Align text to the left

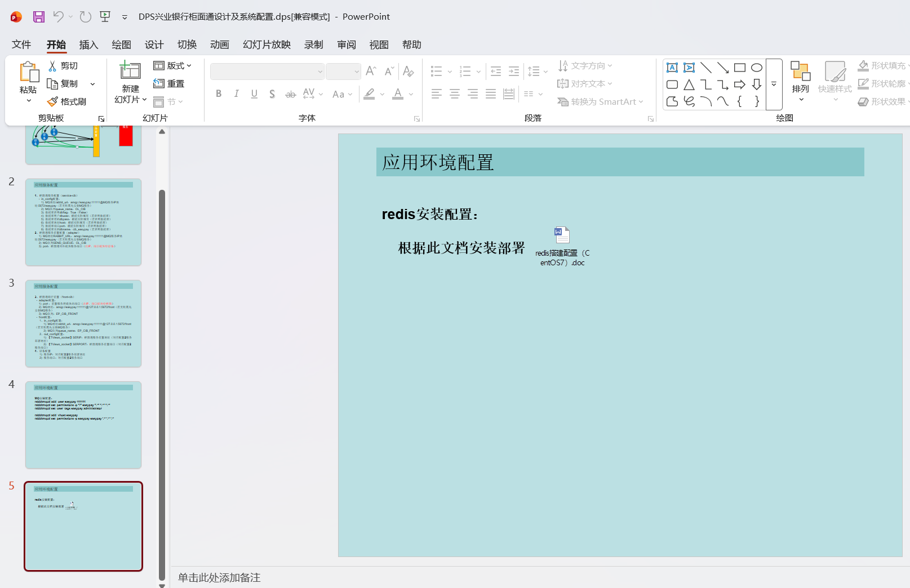[x=437, y=94]
